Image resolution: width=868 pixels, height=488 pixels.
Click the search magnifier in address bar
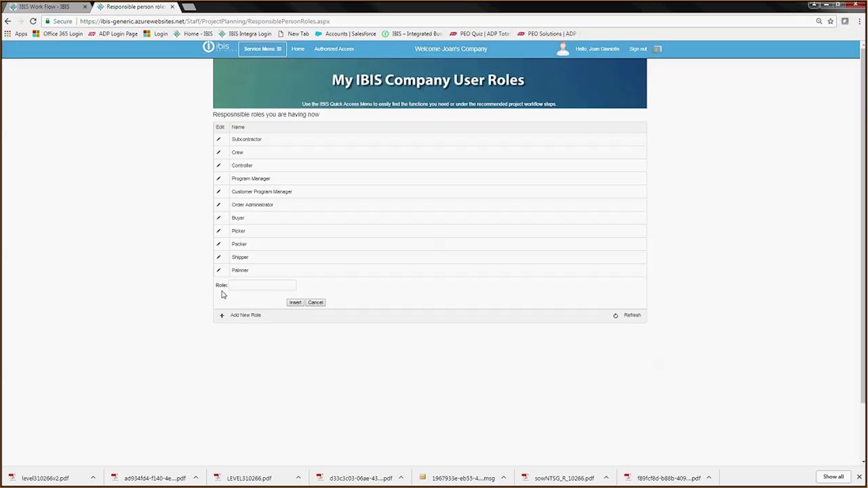click(818, 21)
